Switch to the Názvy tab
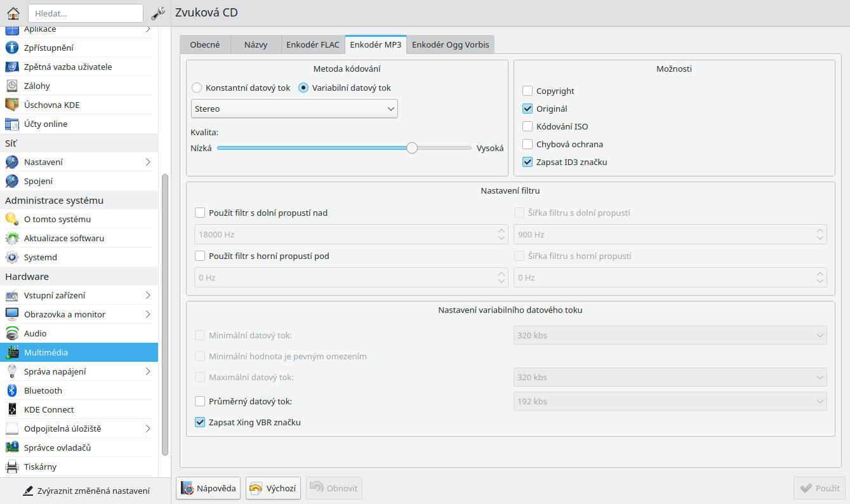Image resolution: width=850 pixels, height=504 pixels. pyautogui.click(x=256, y=44)
